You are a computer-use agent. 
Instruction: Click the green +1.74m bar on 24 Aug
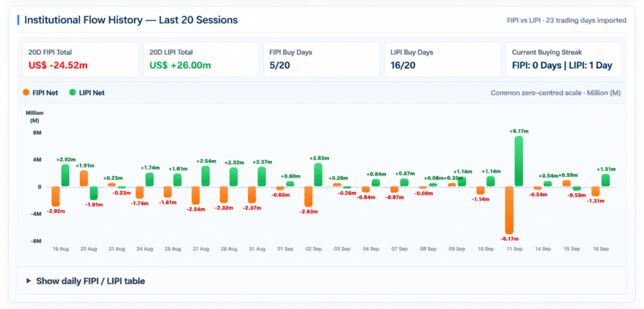coord(150,180)
